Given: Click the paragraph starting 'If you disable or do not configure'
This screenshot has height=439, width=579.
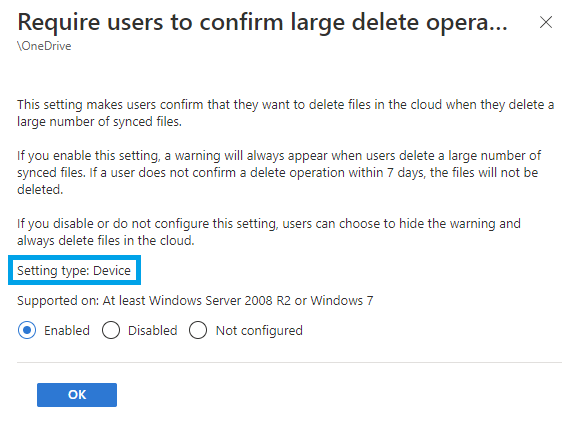Looking at the screenshot, I should [269, 232].
